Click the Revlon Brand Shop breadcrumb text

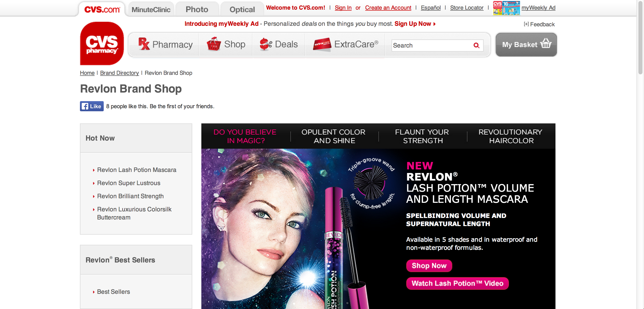click(168, 73)
